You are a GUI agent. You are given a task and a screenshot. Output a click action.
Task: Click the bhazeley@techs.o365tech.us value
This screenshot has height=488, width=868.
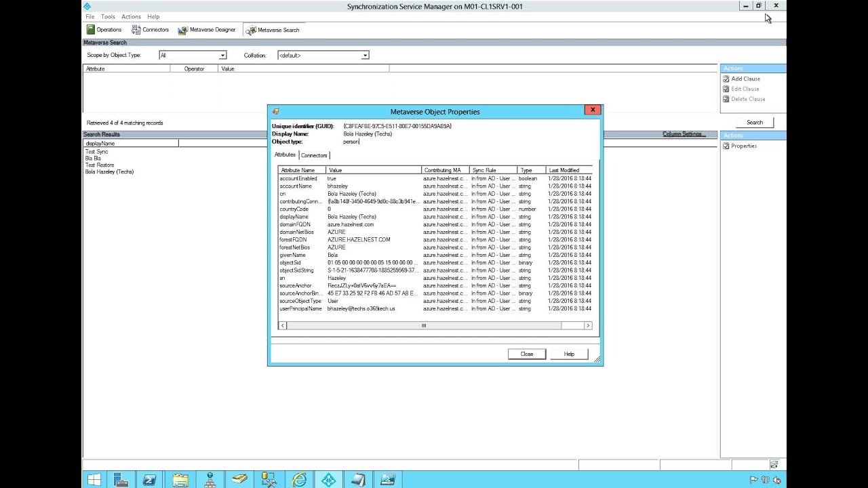[x=361, y=308]
